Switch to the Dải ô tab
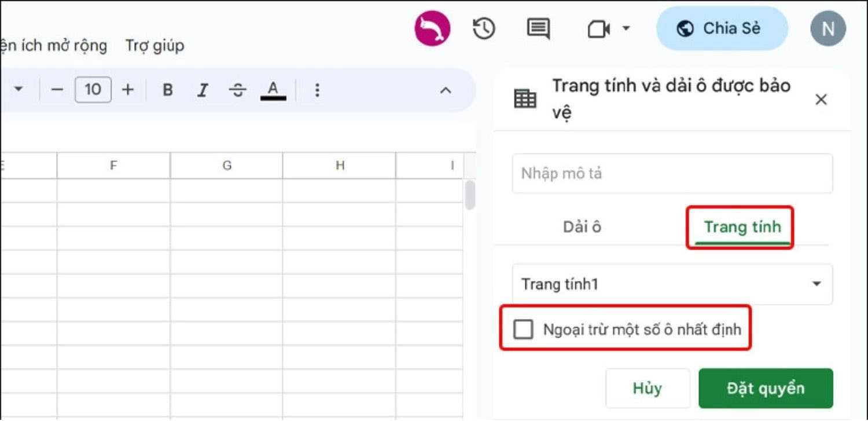The width and height of the screenshot is (868, 421). [x=582, y=226]
